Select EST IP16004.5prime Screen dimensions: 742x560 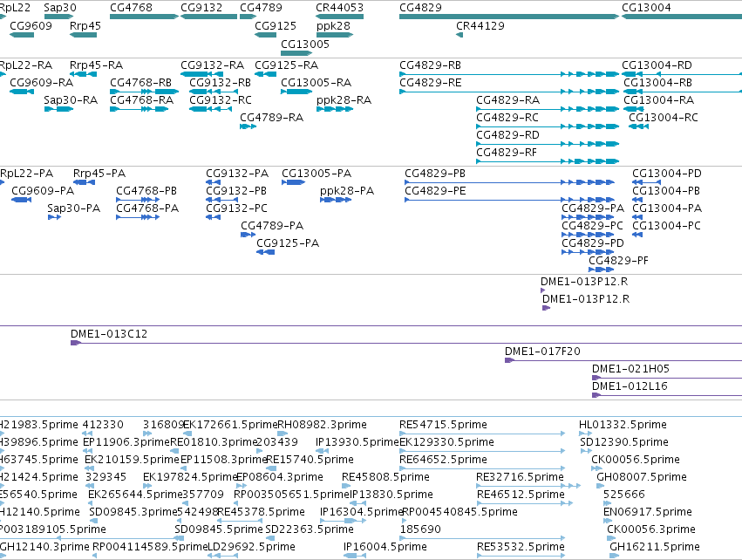coord(355,556)
